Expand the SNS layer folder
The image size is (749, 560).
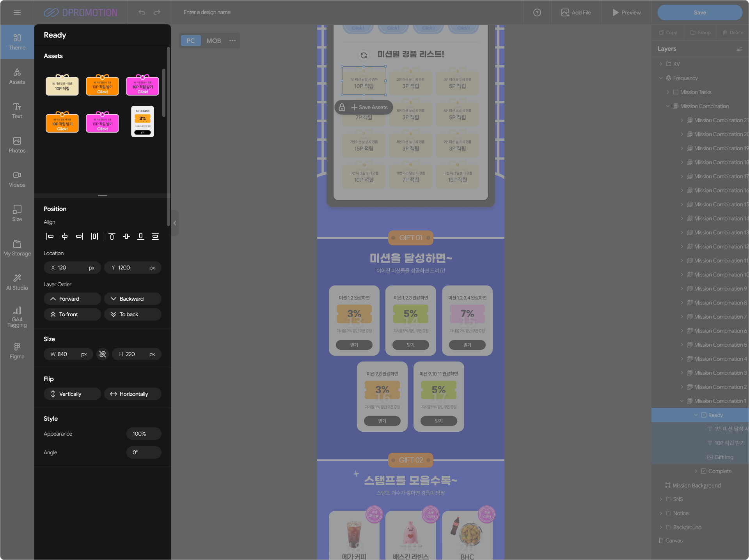[661, 499]
